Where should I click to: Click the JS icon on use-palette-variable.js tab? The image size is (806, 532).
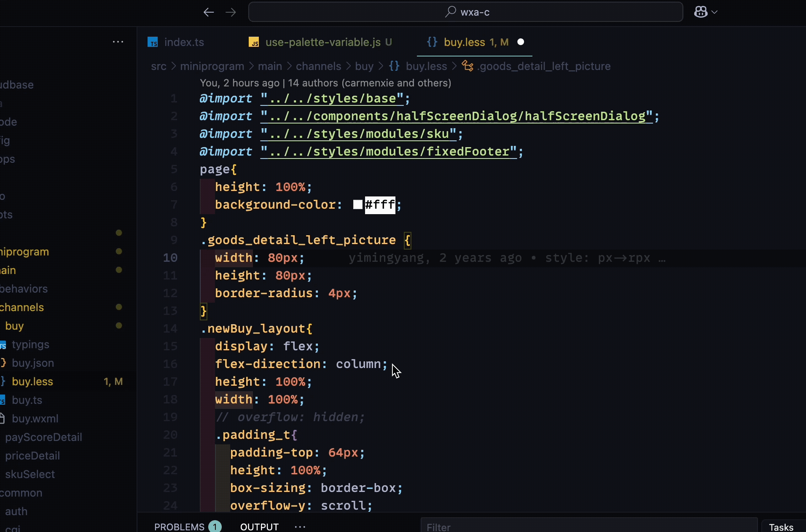pyautogui.click(x=254, y=42)
